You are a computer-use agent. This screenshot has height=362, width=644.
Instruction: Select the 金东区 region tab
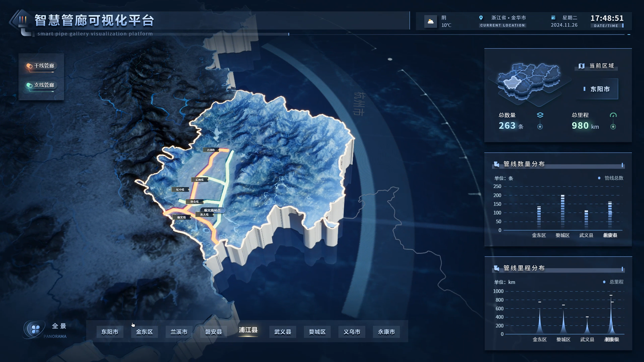pyautogui.click(x=145, y=332)
